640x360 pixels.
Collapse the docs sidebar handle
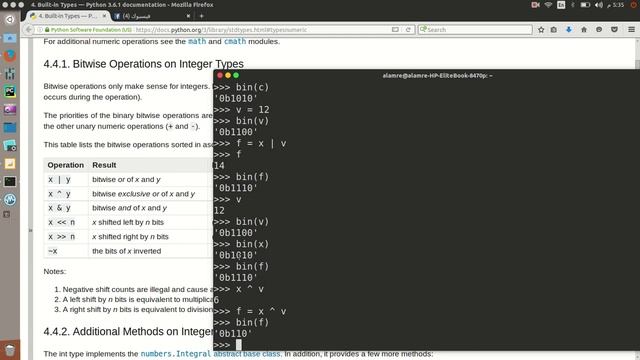tap(30, 230)
